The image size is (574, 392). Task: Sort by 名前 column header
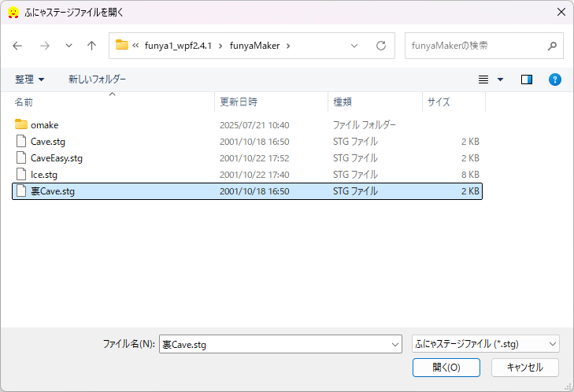pyautogui.click(x=24, y=102)
